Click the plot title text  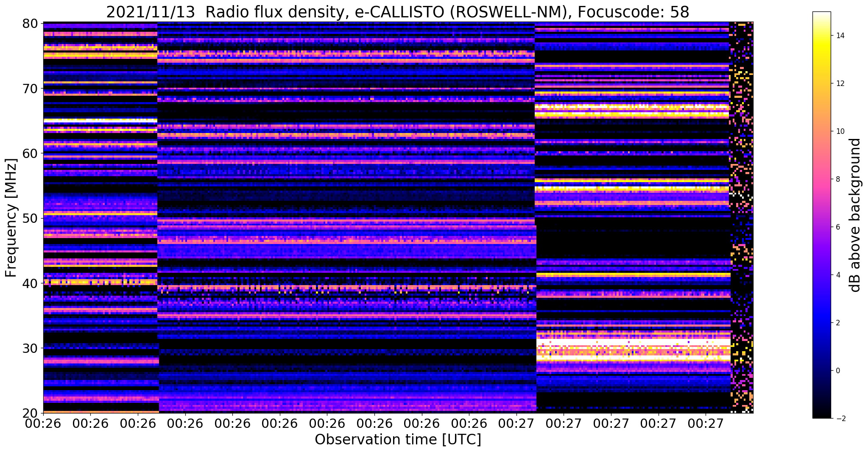(x=397, y=11)
